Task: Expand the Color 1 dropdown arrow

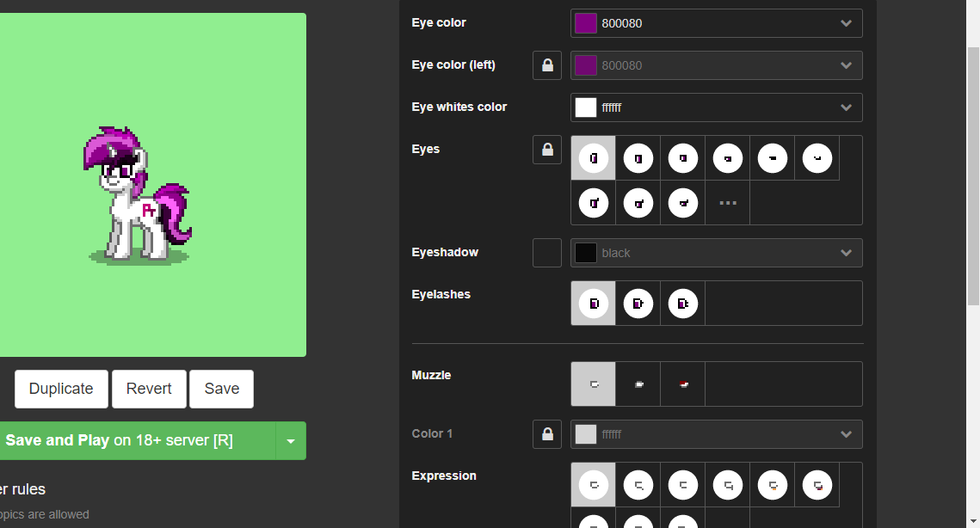Action: coord(846,434)
